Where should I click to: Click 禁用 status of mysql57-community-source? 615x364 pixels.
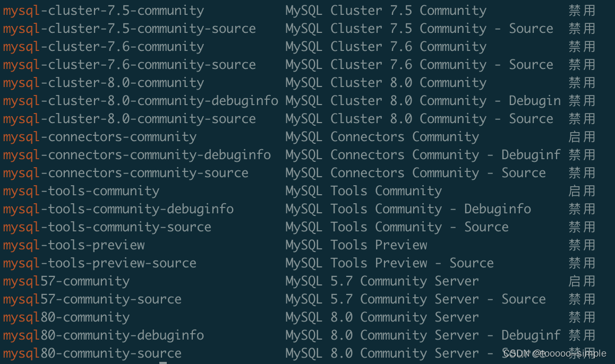pyautogui.click(x=582, y=299)
